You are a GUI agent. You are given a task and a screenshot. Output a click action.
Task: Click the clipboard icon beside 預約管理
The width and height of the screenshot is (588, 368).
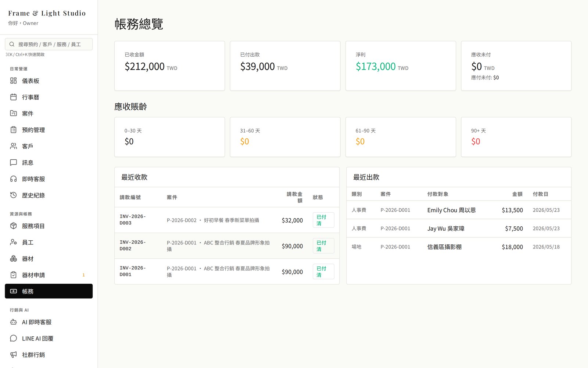point(14,130)
